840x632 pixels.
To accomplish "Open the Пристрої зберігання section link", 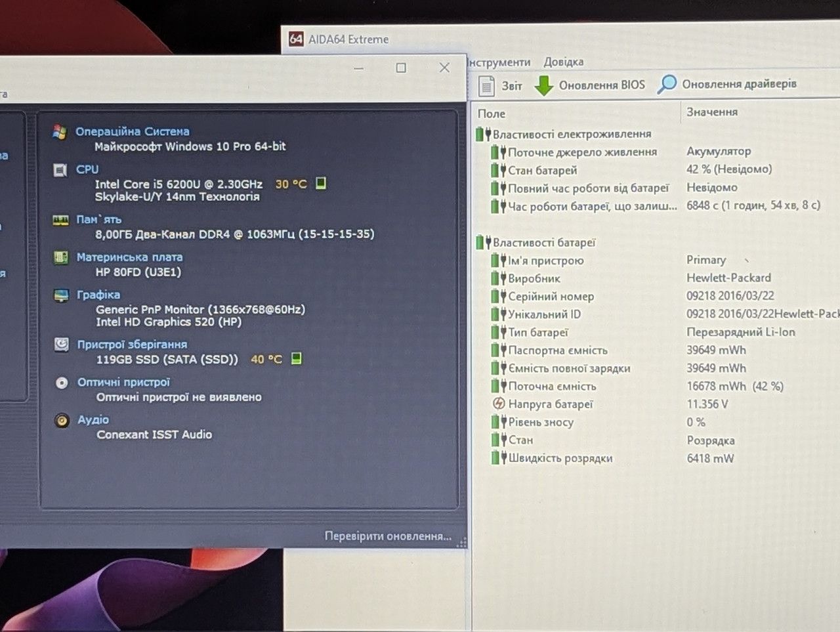I will pyautogui.click(x=132, y=345).
